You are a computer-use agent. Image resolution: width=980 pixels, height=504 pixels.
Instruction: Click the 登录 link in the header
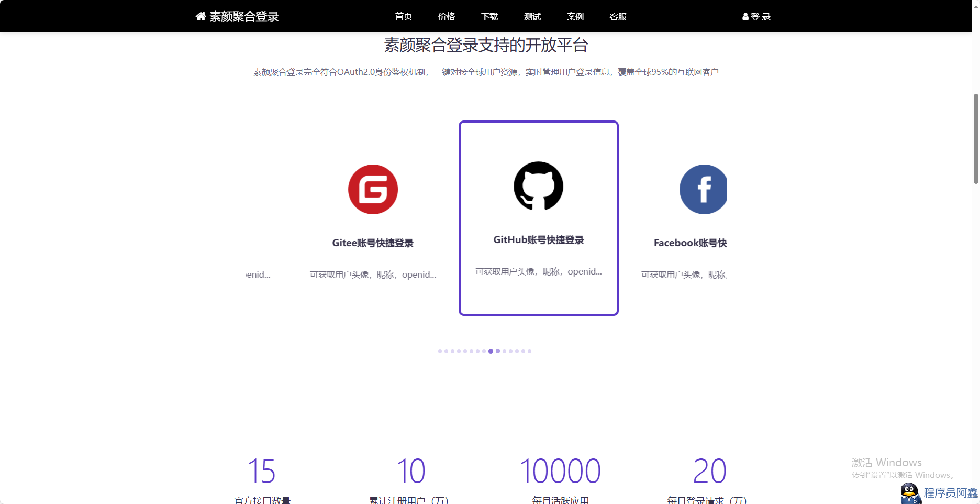[761, 16]
